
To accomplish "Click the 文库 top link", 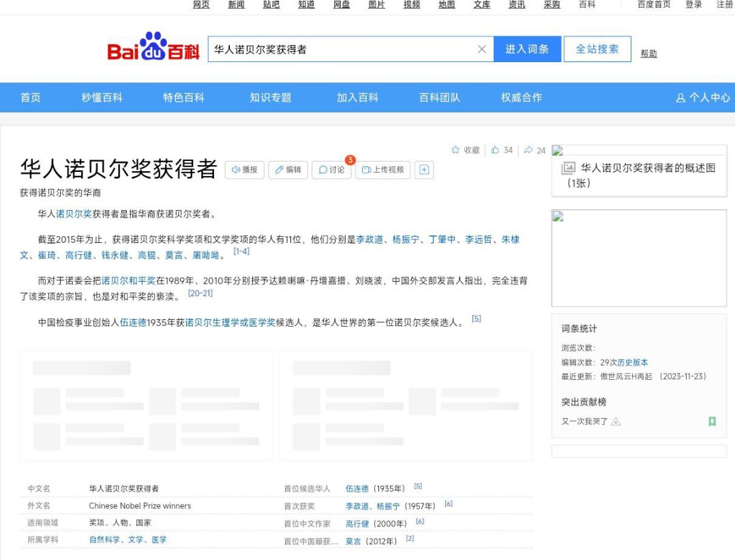I will pyautogui.click(x=482, y=4).
